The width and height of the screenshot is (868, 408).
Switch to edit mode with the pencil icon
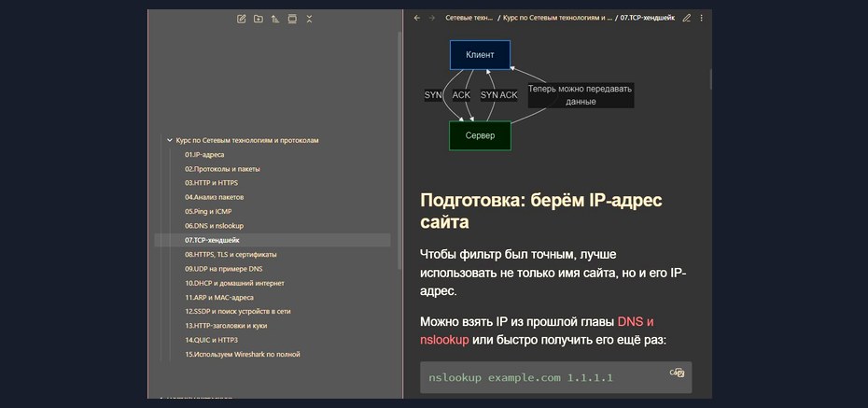tap(686, 18)
